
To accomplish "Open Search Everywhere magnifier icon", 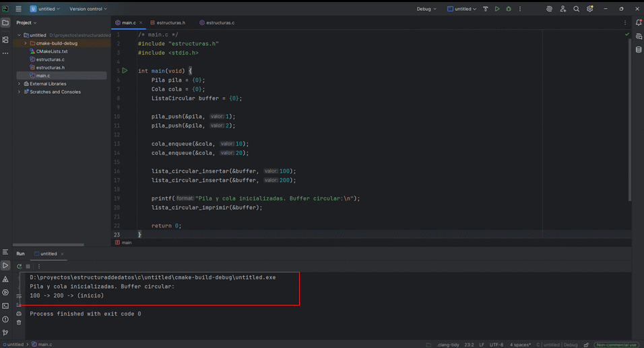I will (x=576, y=9).
